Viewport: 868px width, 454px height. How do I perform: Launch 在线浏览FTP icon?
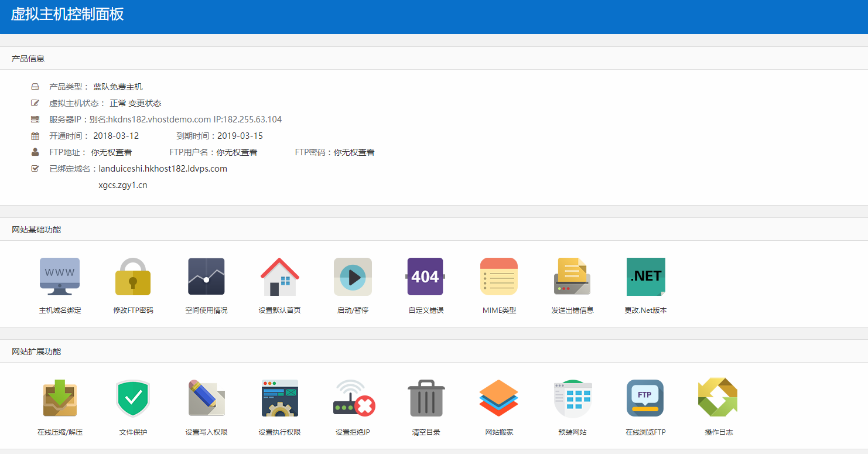645,398
